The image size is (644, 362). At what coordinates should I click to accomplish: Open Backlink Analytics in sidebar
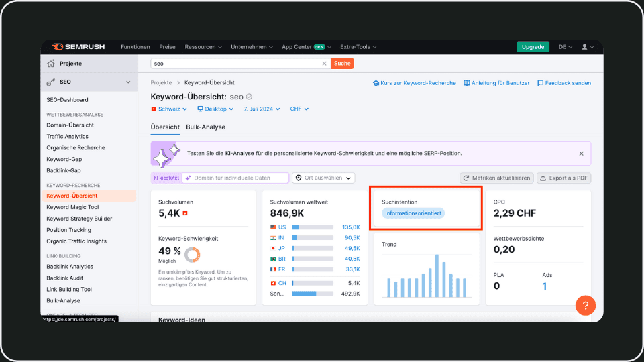(70, 267)
